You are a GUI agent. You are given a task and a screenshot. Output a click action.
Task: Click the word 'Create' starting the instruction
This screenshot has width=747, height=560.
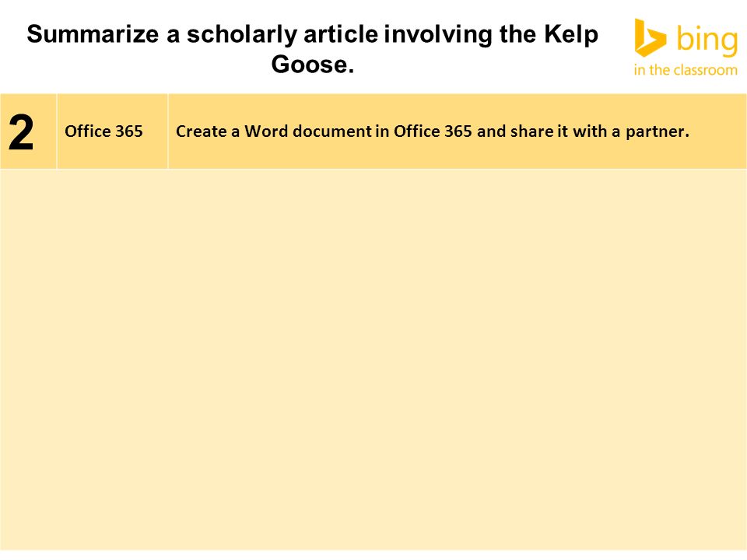point(201,131)
